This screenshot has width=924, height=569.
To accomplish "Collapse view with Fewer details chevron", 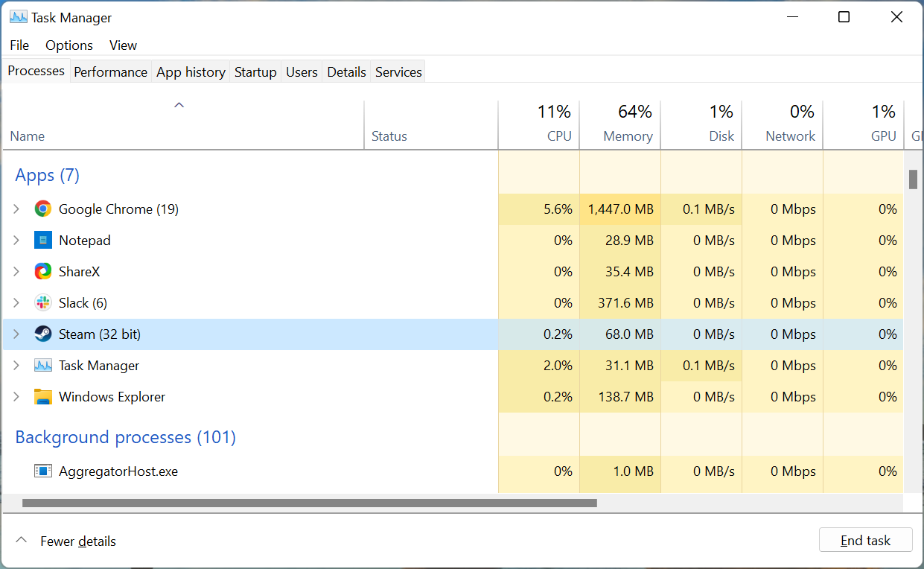I will (22, 541).
